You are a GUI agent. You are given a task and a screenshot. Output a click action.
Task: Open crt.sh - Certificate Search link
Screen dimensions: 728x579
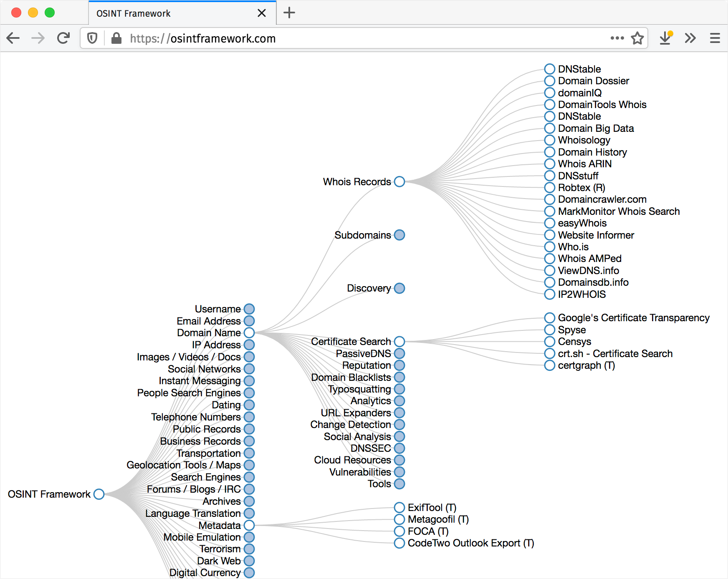(615, 354)
